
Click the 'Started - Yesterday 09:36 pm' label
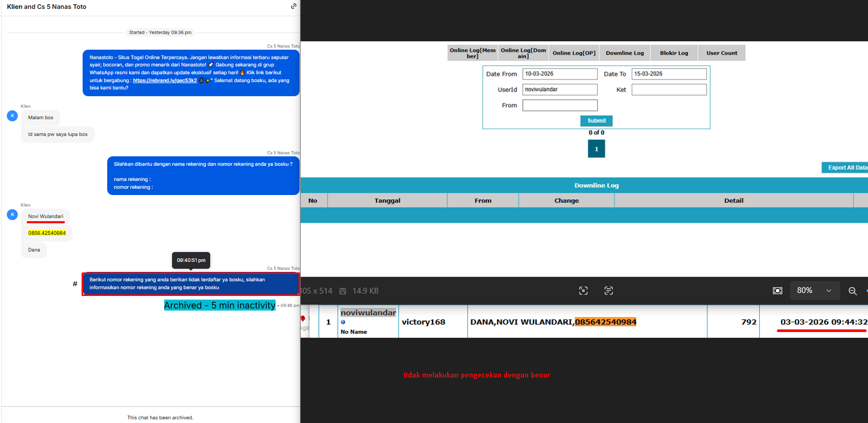coord(160,32)
